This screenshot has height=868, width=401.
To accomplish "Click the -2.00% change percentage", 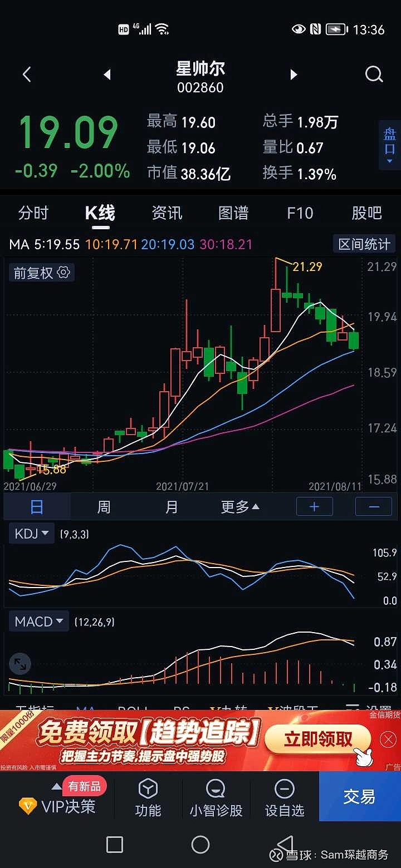I will pos(100,170).
